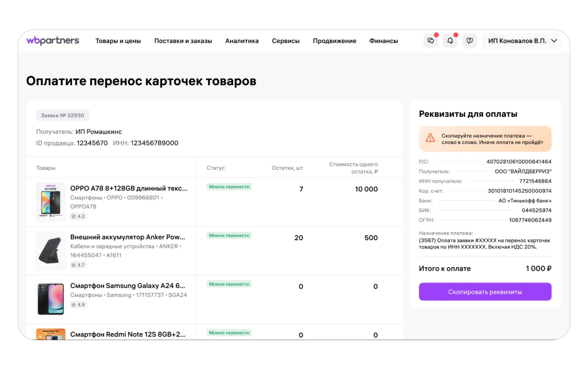The image size is (588, 369).
Task: Click the Можно перенести status for Samsung
Action: point(229,284)
